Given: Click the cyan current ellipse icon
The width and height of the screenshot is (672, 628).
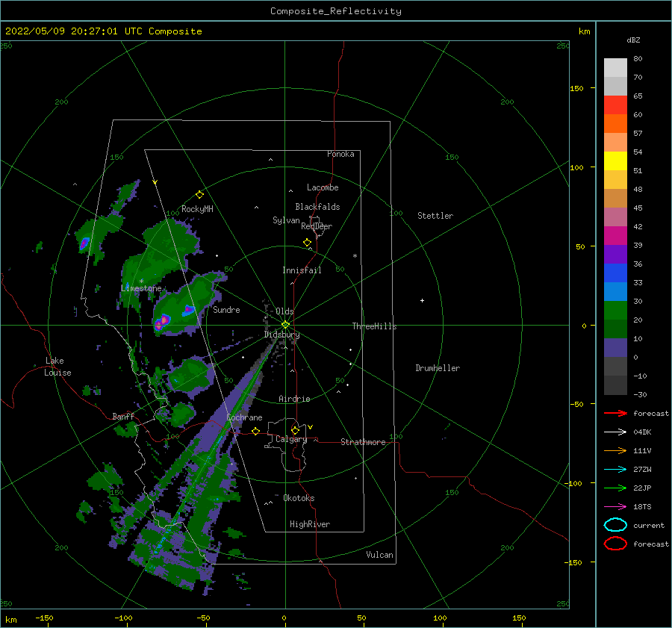Looking at the screenshot, I should click(x=615, y=525).
